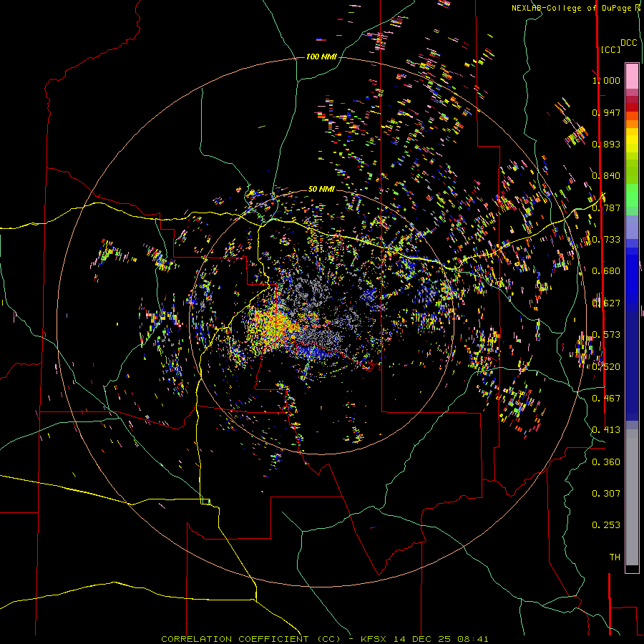Click the [CC] legend header

(610, 49)
